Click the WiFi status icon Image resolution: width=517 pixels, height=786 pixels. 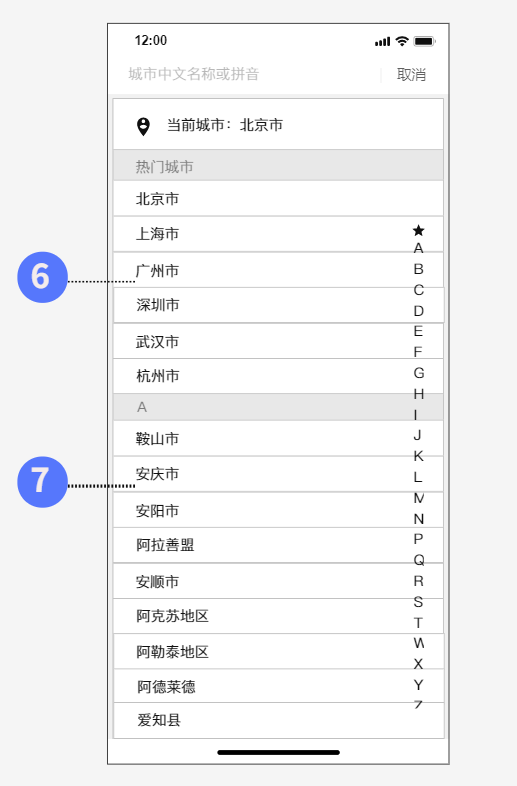[402, 41]
